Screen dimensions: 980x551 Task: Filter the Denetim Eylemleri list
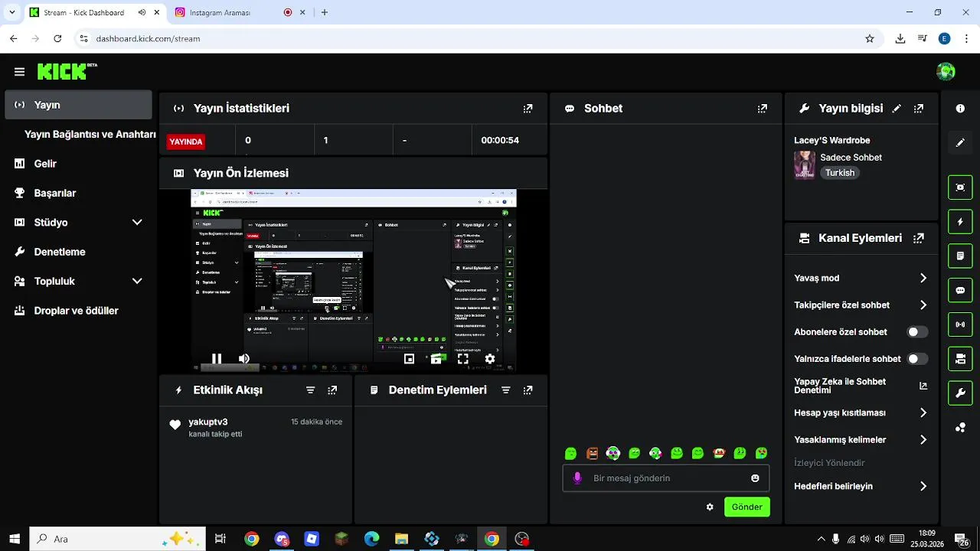pos(505,390)
